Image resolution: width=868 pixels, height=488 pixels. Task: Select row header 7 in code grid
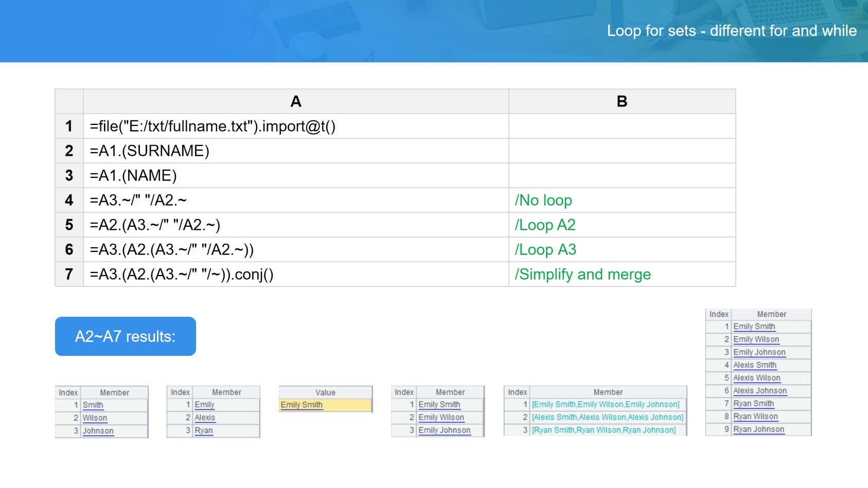click(69, 275)
